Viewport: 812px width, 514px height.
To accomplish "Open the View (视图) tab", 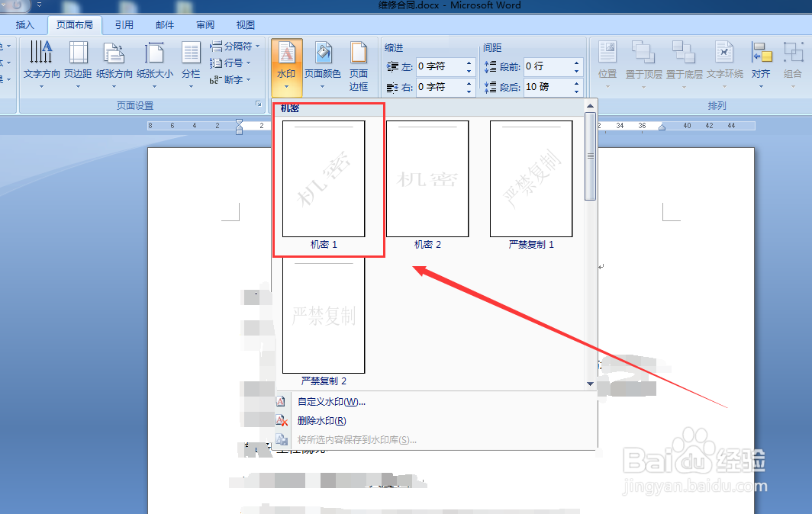I will (x=246, y=25).
